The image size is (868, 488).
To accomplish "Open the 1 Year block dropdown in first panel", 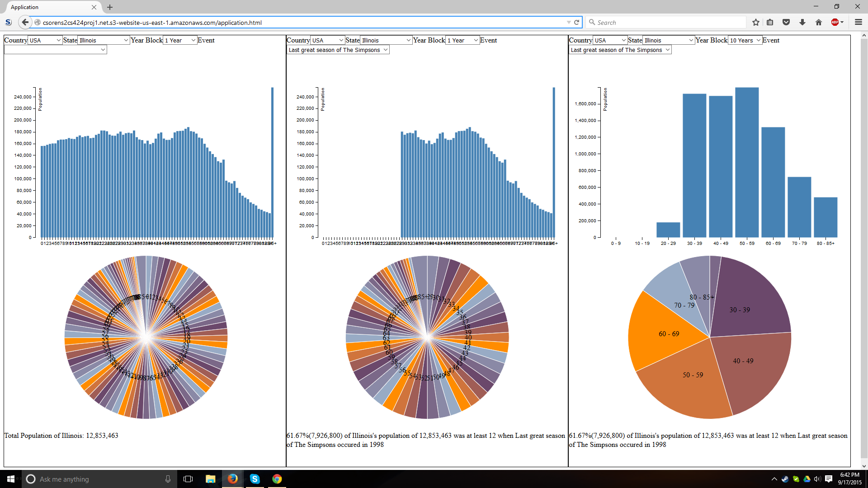I will pos(180,40).
